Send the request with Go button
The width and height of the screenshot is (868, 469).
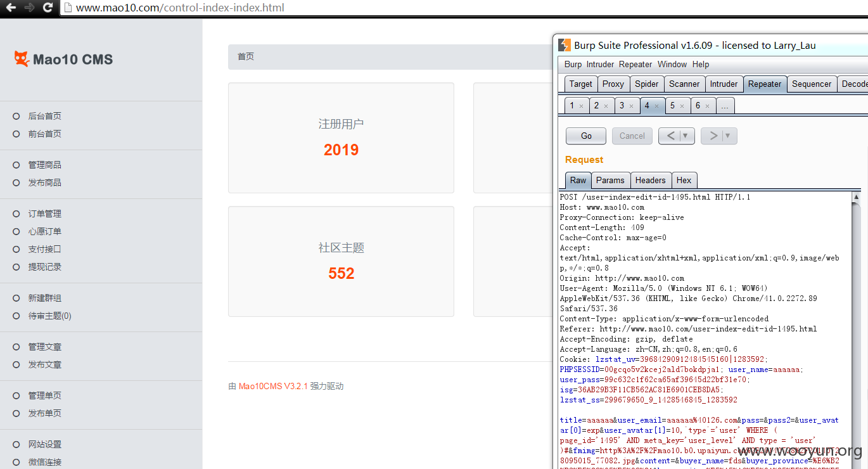coord(586,136)
